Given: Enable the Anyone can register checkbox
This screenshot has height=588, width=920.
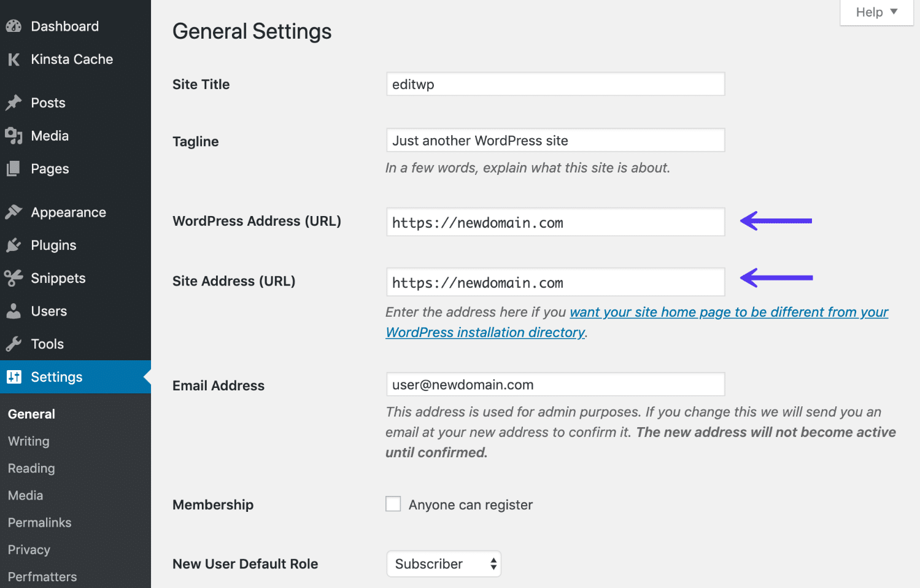Looking at the screenshot, I should pyautogui.click(x=393, y=503).
